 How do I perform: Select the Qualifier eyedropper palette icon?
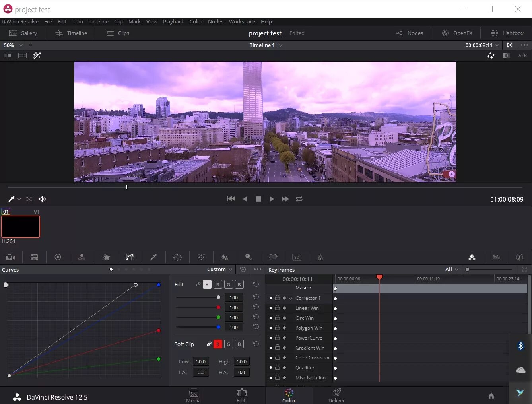[153, 257]
